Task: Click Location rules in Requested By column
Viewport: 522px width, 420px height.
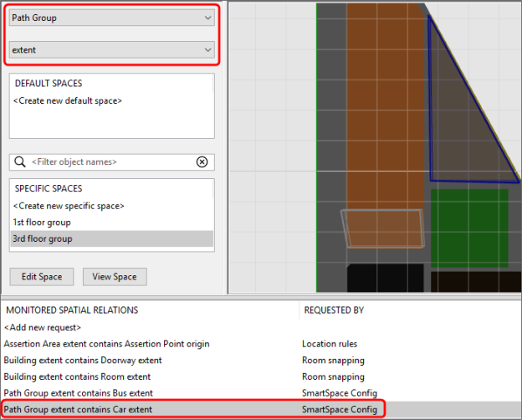Action: tap(330, 344)
